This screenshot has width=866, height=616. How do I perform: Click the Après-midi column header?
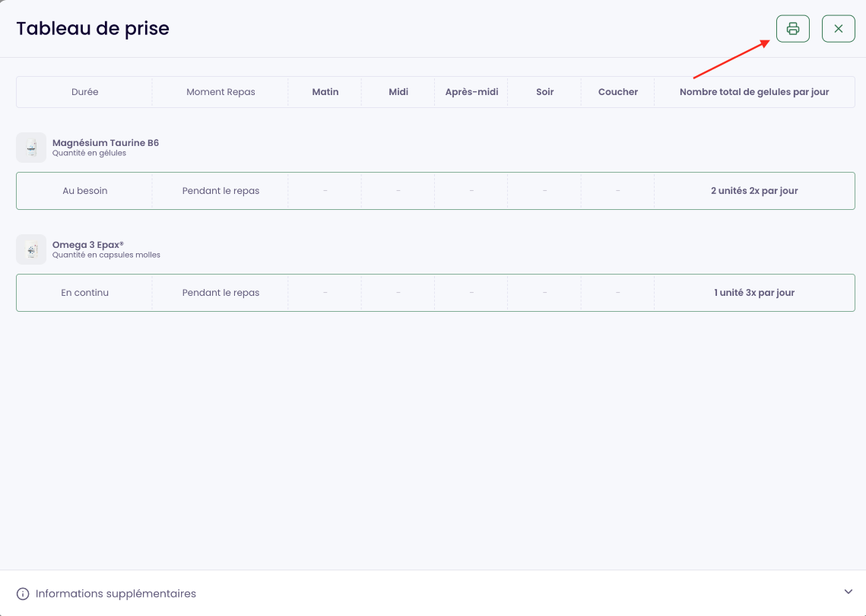[x=471, y=92]
